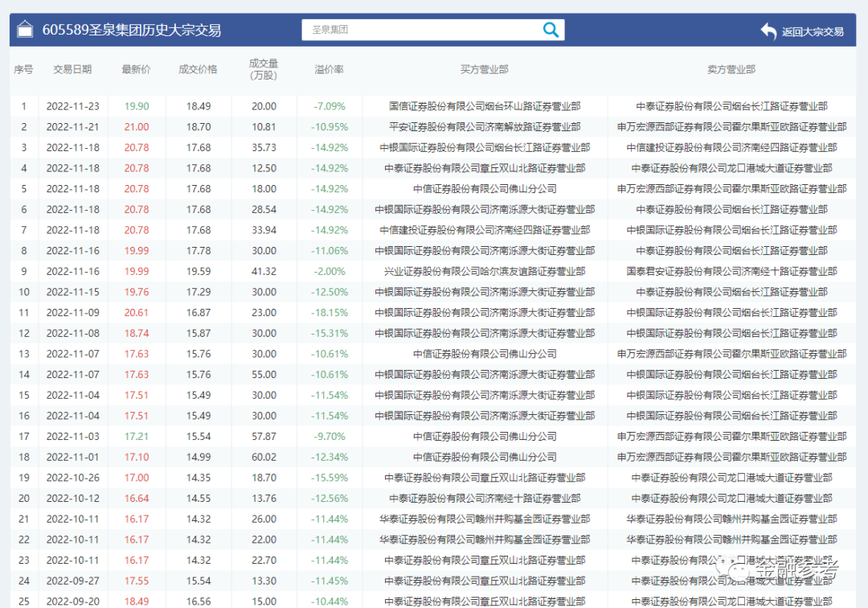Click the 买方营业部 column header
Screen dimensions: 868x608
[485, 69]
